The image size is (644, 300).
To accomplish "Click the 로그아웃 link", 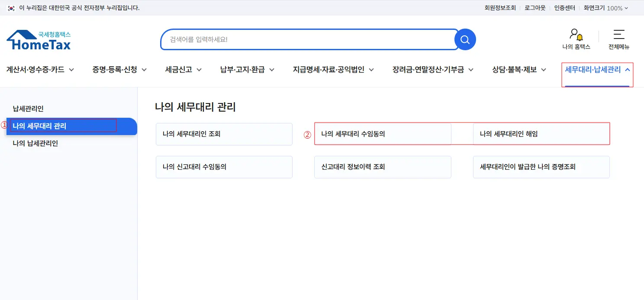I will pos(535,8).
